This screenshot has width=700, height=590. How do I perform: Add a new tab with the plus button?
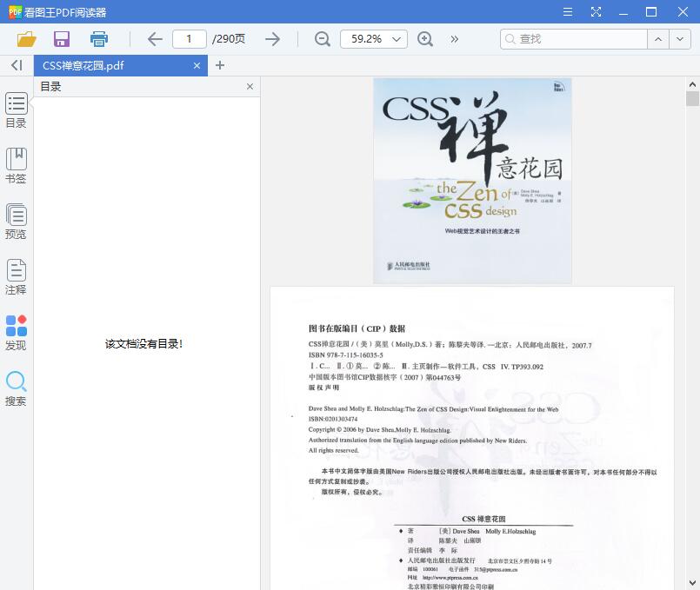point(220,65)
